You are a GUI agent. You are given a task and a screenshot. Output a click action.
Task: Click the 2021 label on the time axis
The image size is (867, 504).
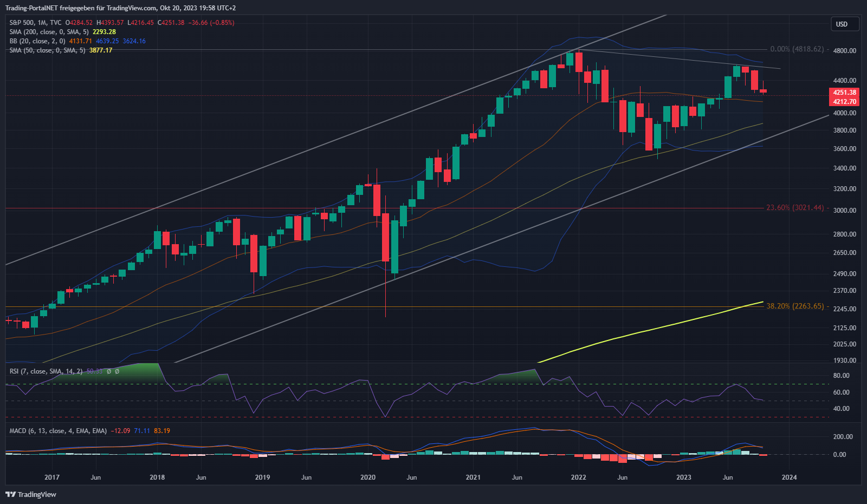pos(473,477)
